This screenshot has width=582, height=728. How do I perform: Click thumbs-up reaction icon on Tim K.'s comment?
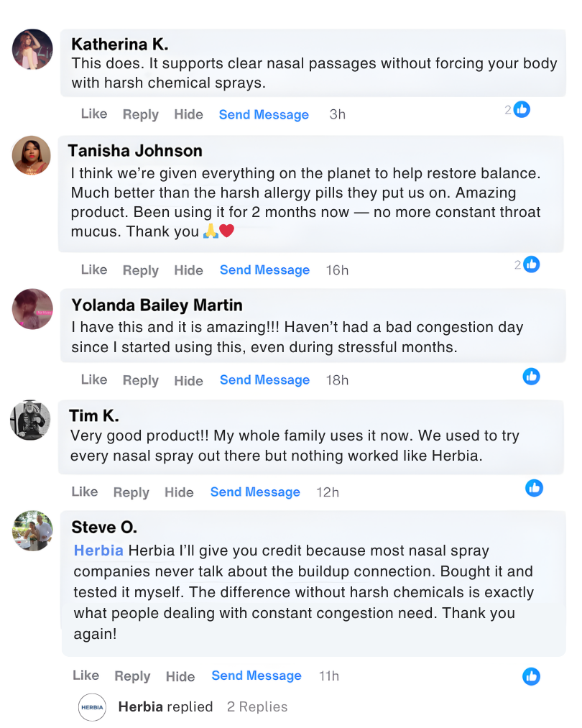[x=534, y=488]
